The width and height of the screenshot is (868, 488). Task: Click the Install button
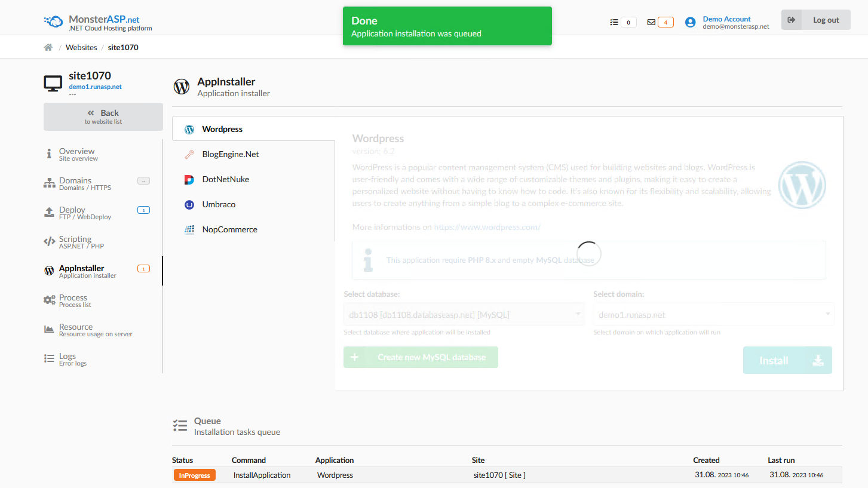787,360
